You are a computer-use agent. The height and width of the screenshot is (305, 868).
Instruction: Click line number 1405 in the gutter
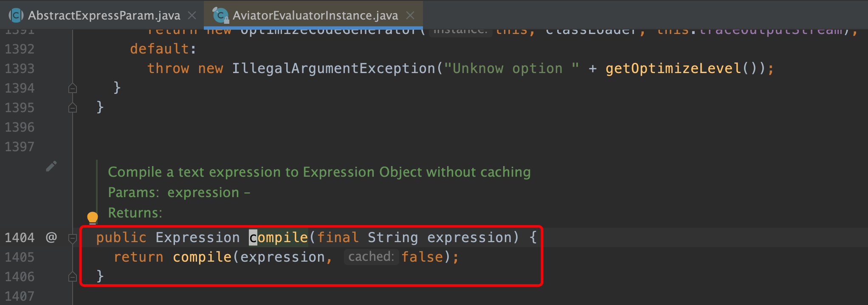20,257
